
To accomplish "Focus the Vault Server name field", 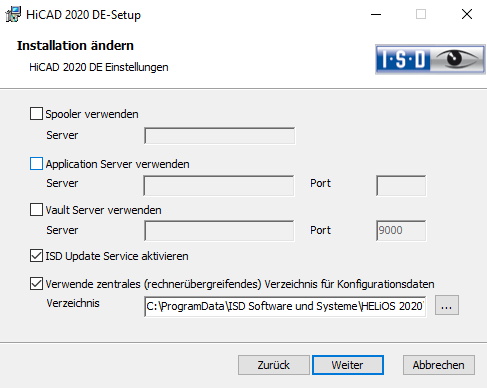I will 219,230.
